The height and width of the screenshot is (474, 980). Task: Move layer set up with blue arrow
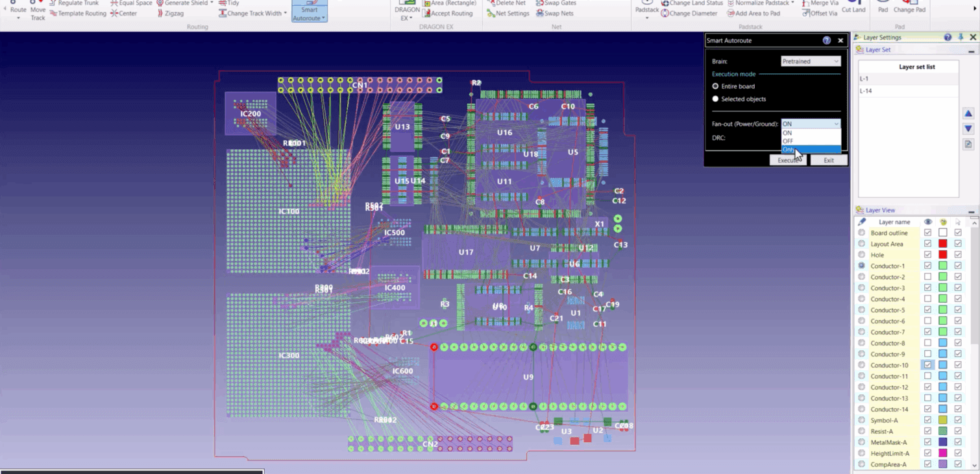pyautogui.click(x=968, y=113)
